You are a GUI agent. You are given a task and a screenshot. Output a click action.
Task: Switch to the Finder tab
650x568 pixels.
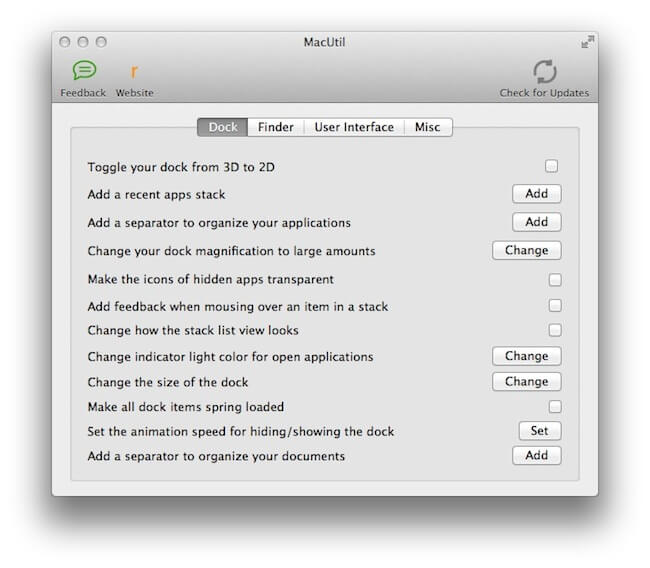coord(276,127)
